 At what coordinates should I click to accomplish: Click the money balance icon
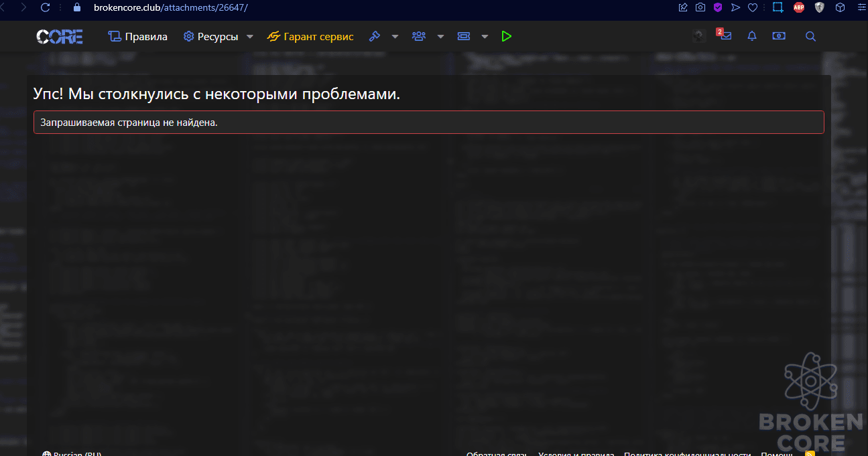pos(779,36)
